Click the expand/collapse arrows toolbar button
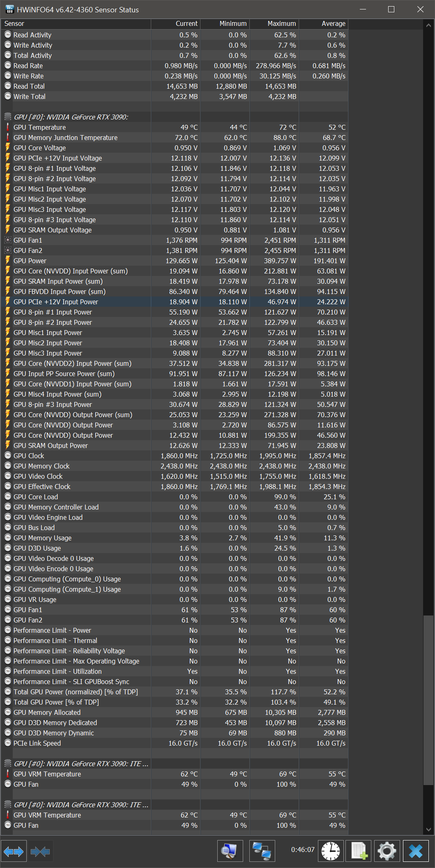 pyautogui.click(x=14, y=852)
